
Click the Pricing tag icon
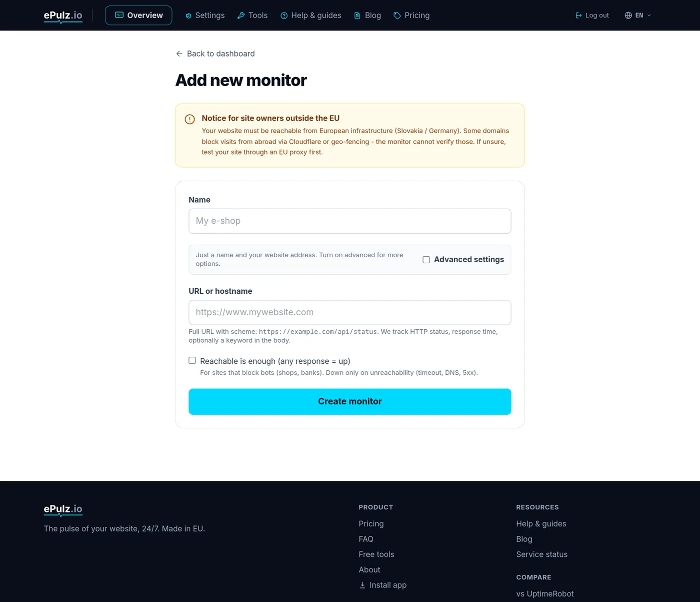point(397,16)
